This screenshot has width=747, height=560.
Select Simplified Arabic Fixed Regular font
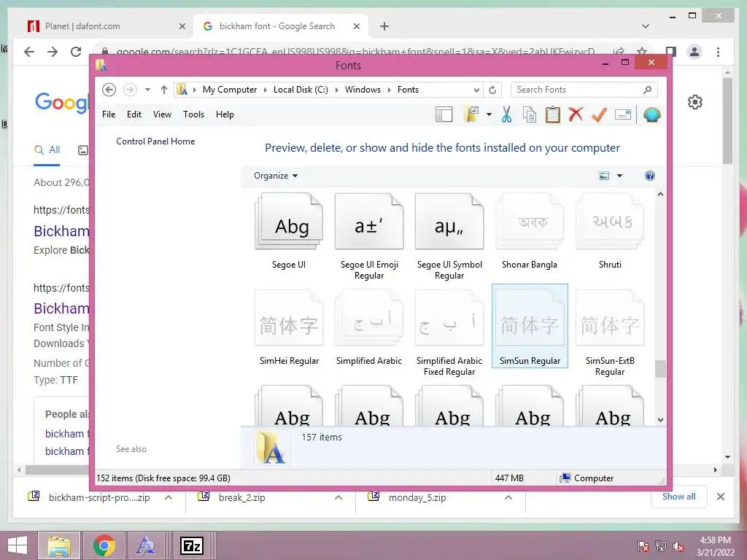(x=449, y=332)
